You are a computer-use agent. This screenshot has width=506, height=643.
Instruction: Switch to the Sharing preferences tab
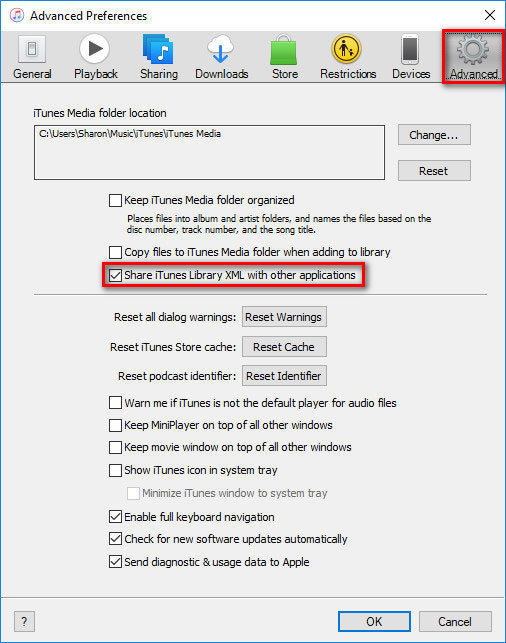(x=159, y=57)
